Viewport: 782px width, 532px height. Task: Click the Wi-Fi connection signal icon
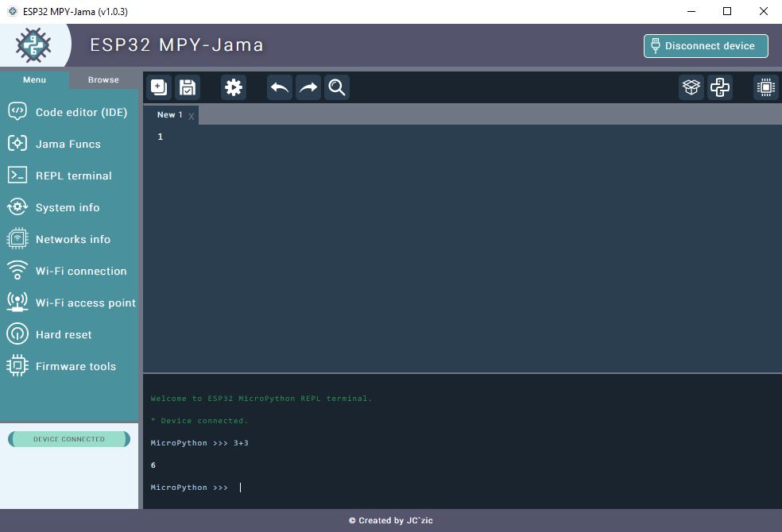point(17,271)
